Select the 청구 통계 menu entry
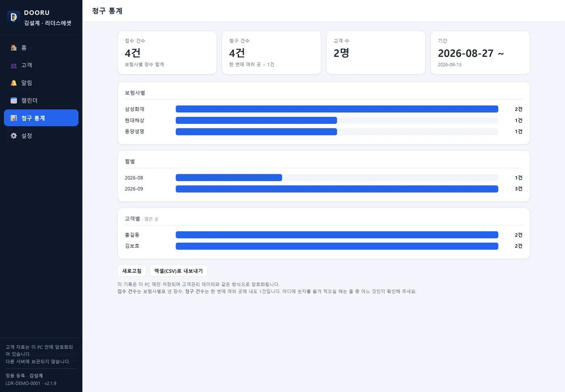This screenshot has height=392, width=565. tap(41, 118)
